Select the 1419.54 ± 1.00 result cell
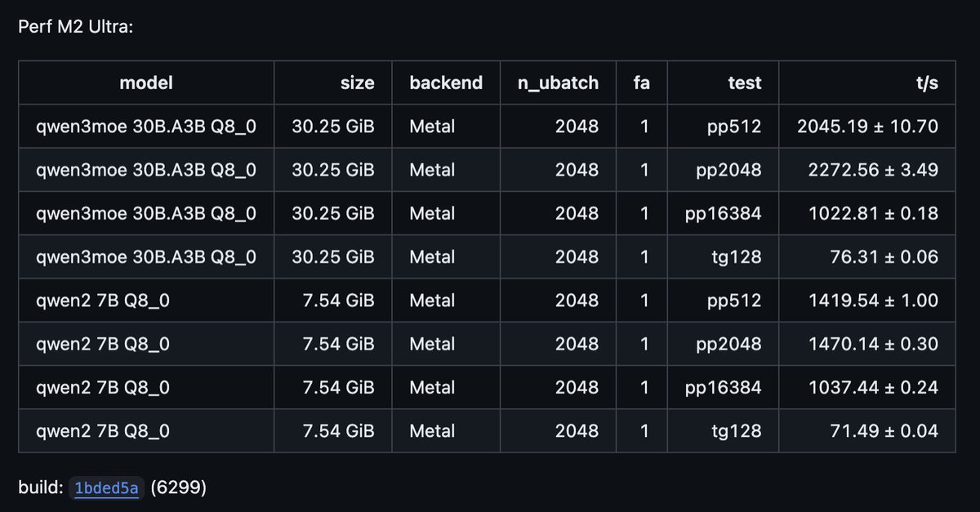Image resolution: width=980 pixels, height=512 pixels. (873, 301)
